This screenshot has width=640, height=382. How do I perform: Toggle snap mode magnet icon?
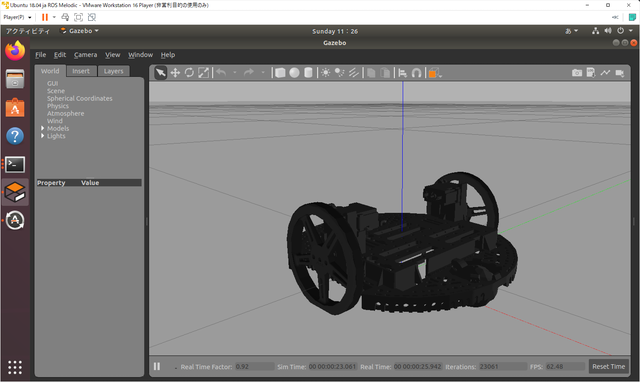pyautogui.click(x=416, y=73)
